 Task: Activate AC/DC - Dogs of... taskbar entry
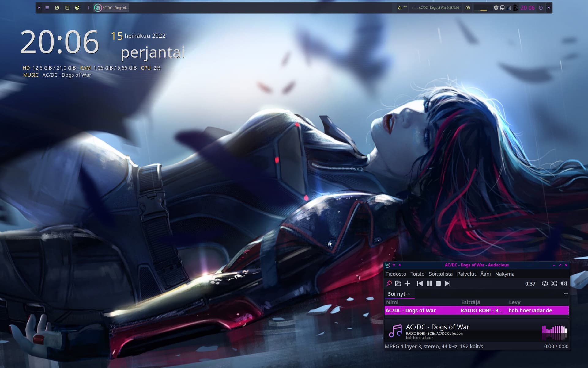[x=111, y=8]
